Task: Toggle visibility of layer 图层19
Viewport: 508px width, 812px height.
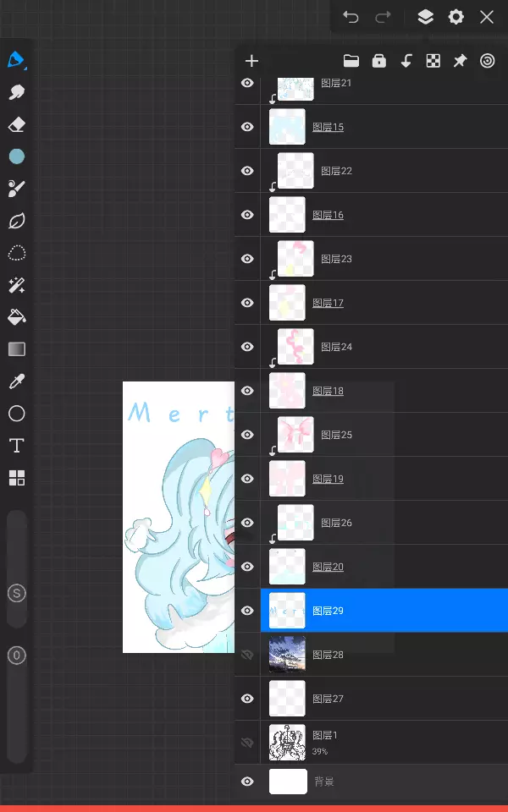Action: [247, 479]
